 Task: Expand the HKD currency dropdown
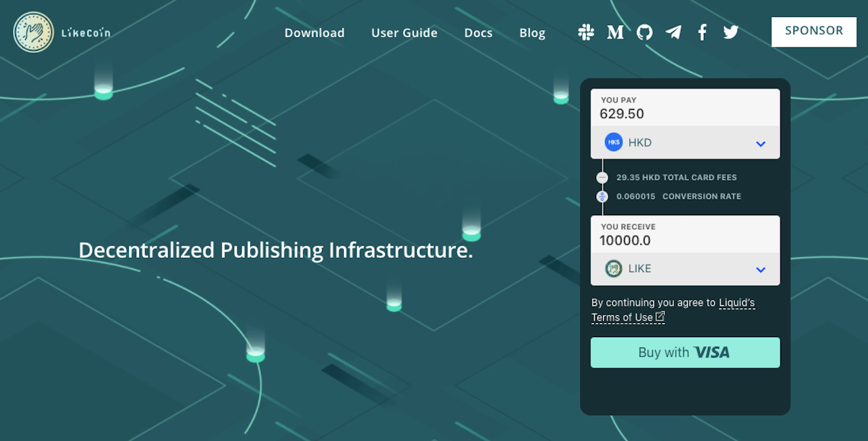pyautogui.click(x=760, y=143)
